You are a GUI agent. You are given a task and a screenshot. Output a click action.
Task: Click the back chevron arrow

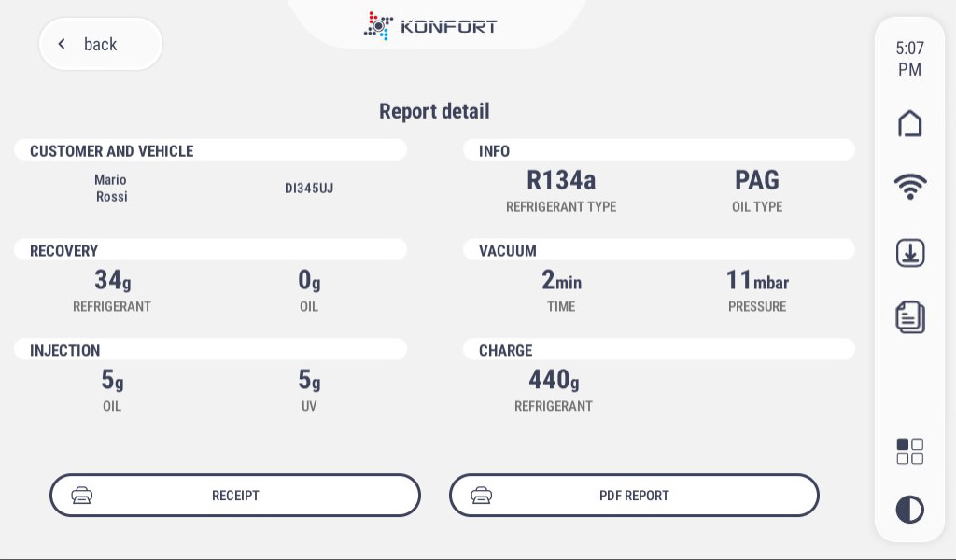point(62,44)
